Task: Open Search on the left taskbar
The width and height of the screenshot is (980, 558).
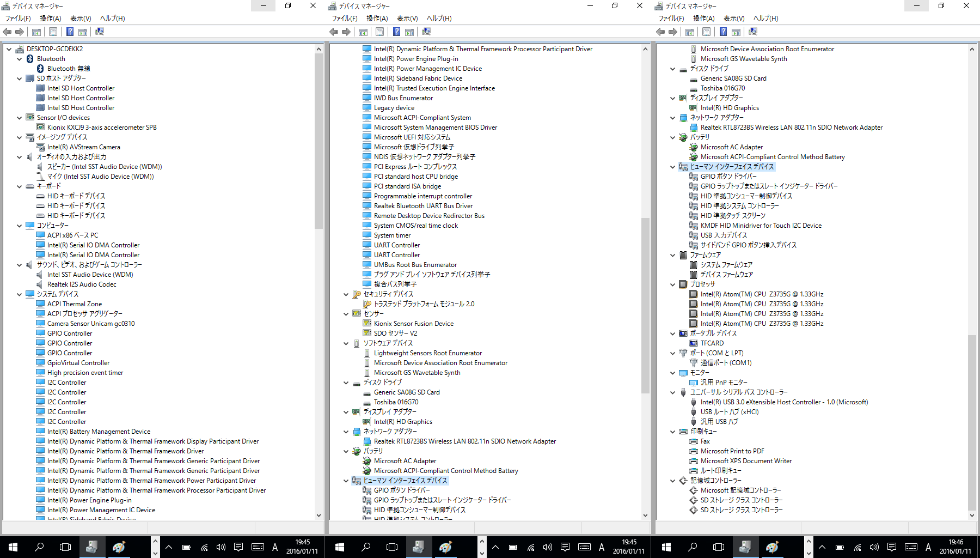Action: 39,547
